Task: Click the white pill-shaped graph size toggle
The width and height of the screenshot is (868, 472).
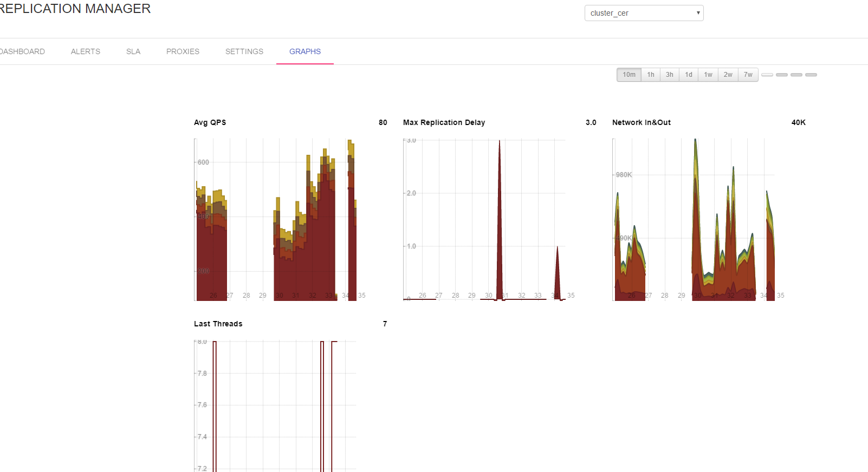Action: pyautogui.click(x=767, y=75)
